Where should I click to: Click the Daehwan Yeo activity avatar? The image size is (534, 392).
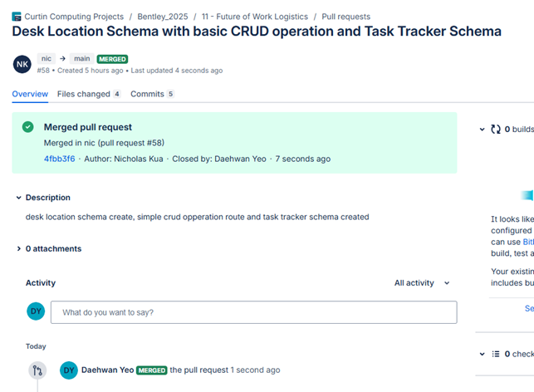pos(69,370)
